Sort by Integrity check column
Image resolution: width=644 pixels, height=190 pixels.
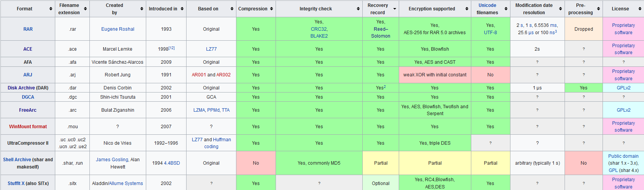tap(358, 9)
